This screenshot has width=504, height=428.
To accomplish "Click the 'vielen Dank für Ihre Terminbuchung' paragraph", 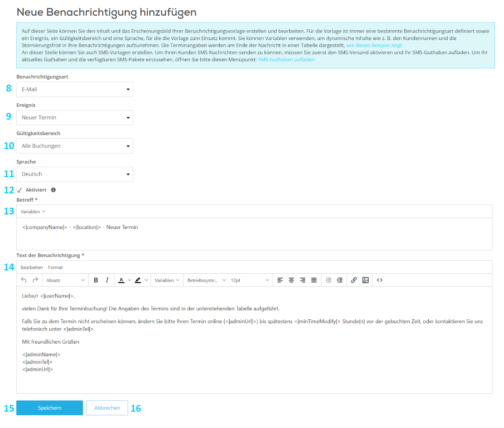I will point(151,309).
